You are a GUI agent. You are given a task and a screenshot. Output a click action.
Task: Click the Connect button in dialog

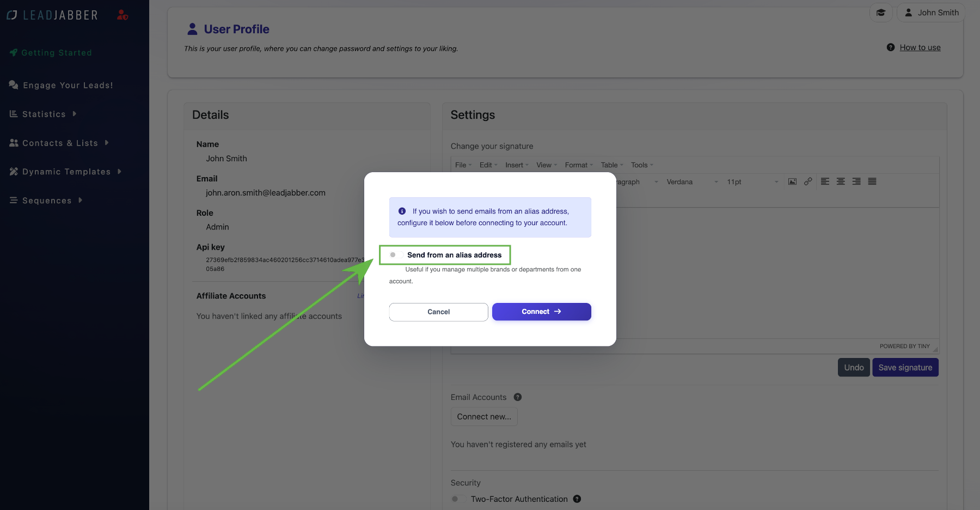542,312
